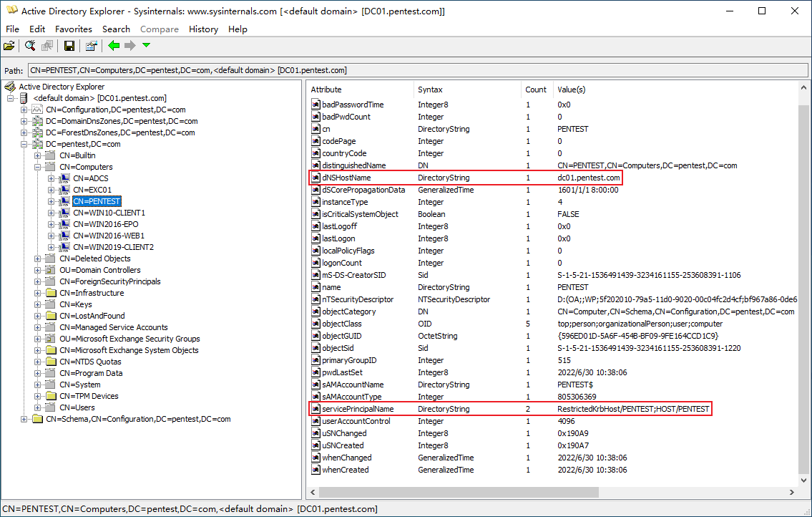Click the CN=Program Data folder icon
Screen dimensions: 812x517
tap(51, 372)
